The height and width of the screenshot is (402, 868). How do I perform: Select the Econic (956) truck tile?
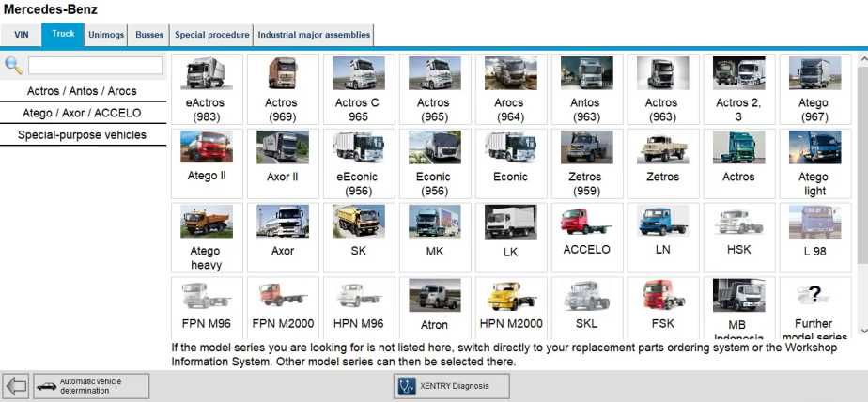(435, 163)
